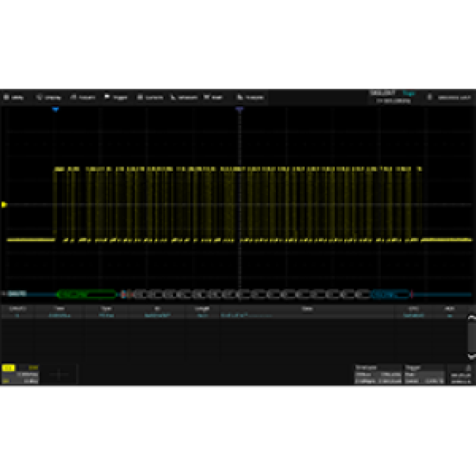Open the Utility menu
This screenshot has width=476, height=476.
coord(14,97)
